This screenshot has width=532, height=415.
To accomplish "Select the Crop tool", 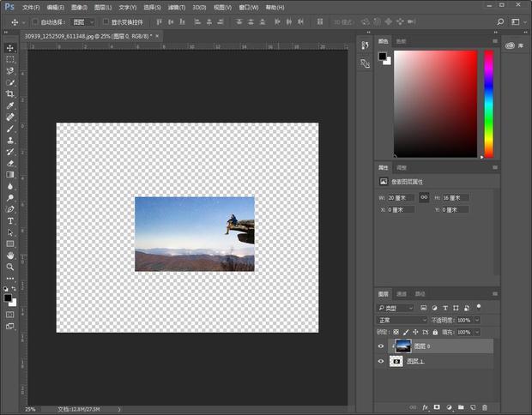I will click(10, 94).
